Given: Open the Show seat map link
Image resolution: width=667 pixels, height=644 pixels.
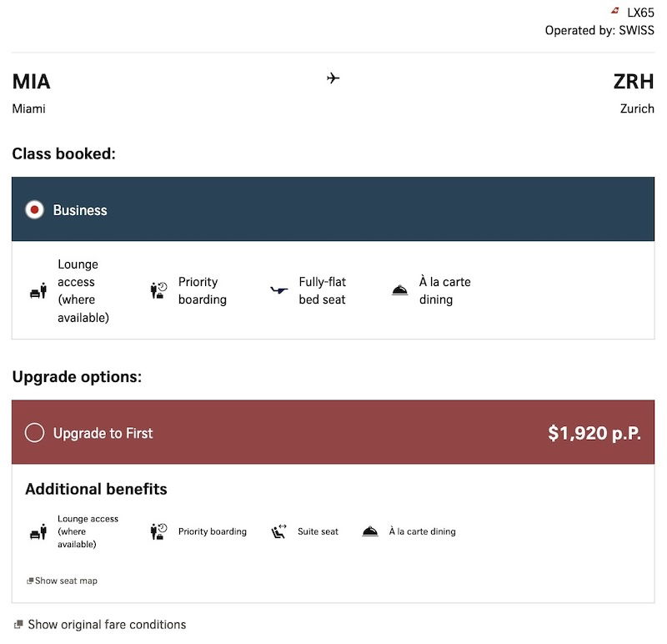Looking at the screenshot, I should click(66, 581).
